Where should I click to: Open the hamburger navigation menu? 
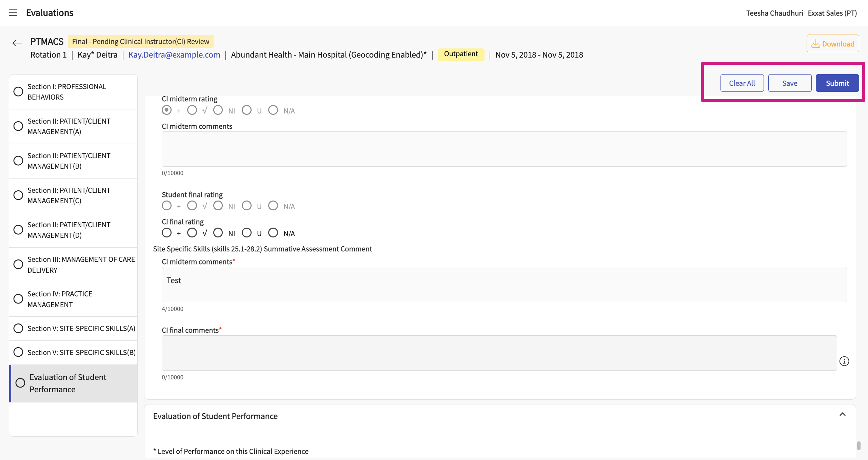(x=13, y=13)
